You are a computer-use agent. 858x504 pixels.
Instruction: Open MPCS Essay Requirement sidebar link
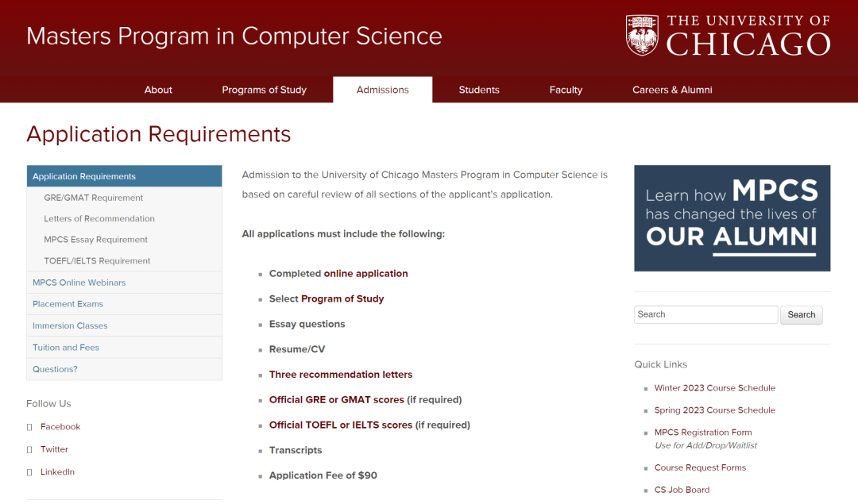pos(96,240)
